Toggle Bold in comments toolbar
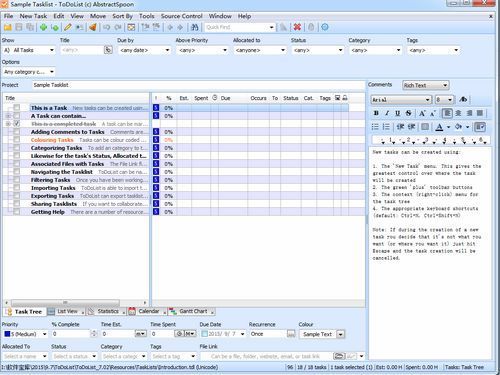This screenshot has width=500, height=375. [376, 113]
